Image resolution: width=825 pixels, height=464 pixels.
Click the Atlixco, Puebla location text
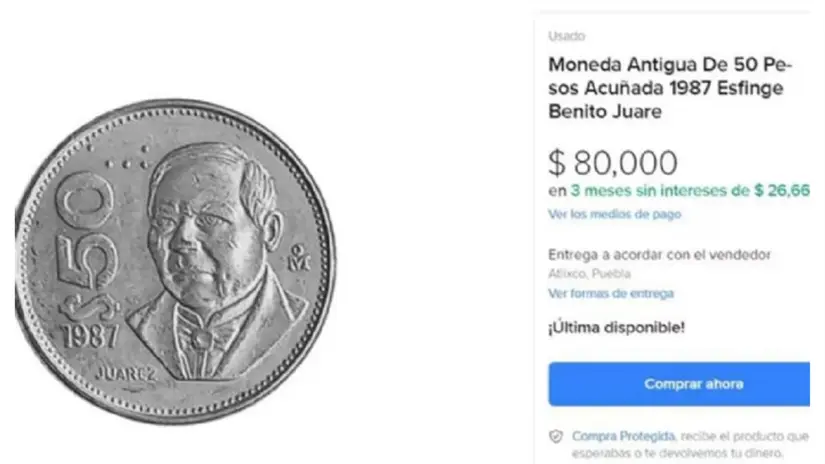(589, 274)
